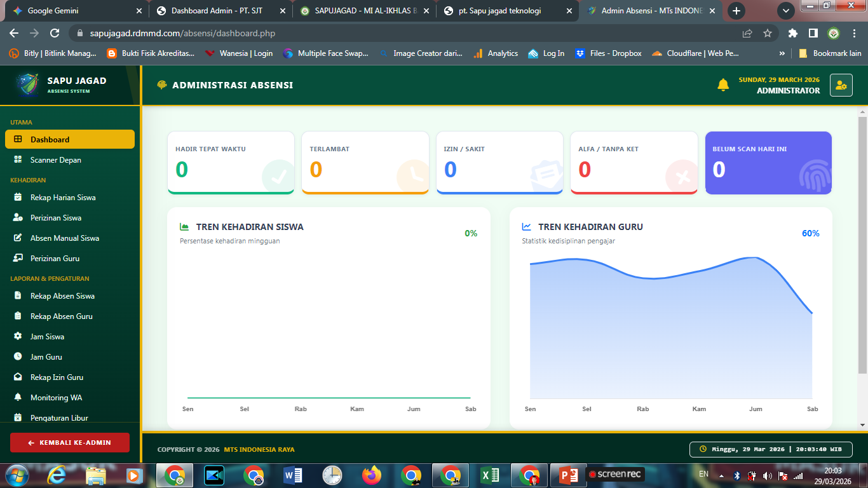Click the green checkmark icon on Hadir Tepat Waktu

(278, 177)
